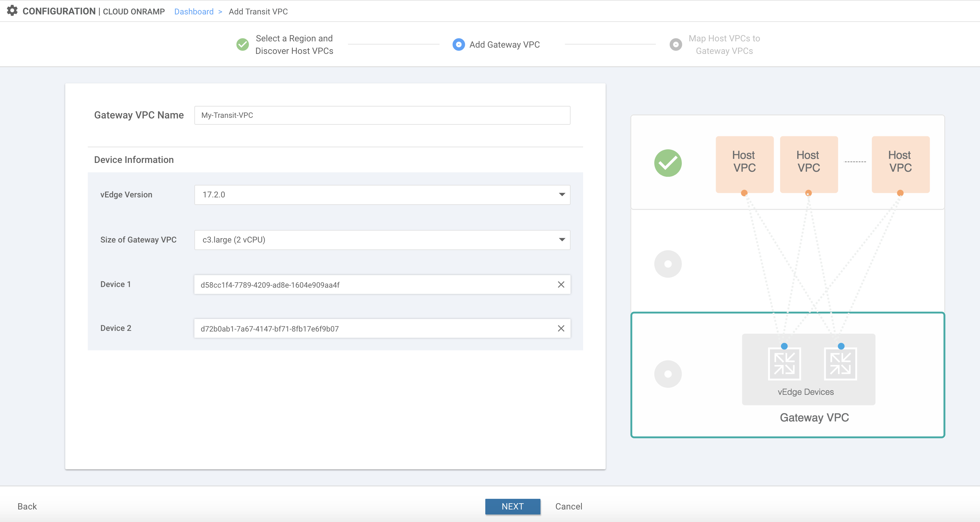Viewport: 980px width, 522px height.
Task: Click the rightmost Host VPC box
Action: pyautogui.click(x=900, y=164)
